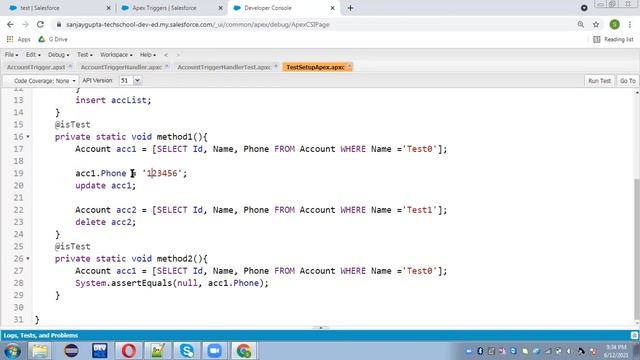This screenshot has width=640, height=360.
Task: Open the Debug menu
Action: (x=58, y=55)
